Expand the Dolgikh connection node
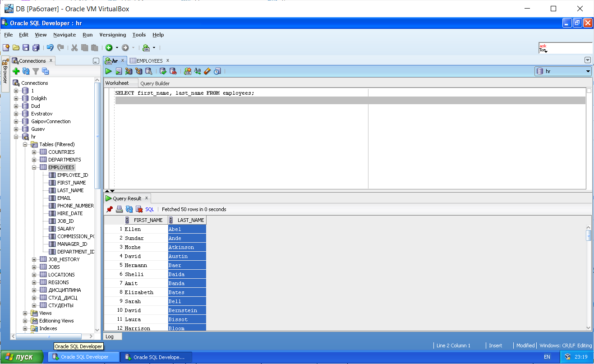594x364 pixels. (16, 98)
